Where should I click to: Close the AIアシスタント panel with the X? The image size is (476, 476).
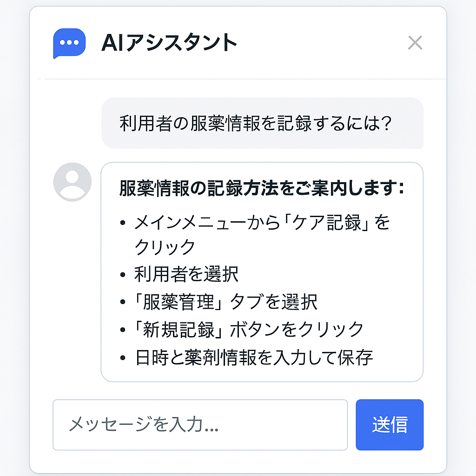coord(416,43)
